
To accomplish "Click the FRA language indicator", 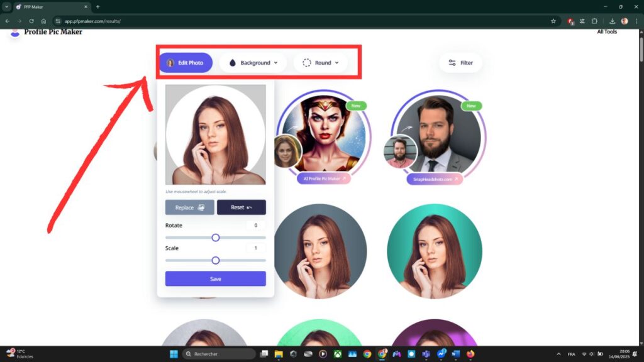I will [x=571, y=354].
